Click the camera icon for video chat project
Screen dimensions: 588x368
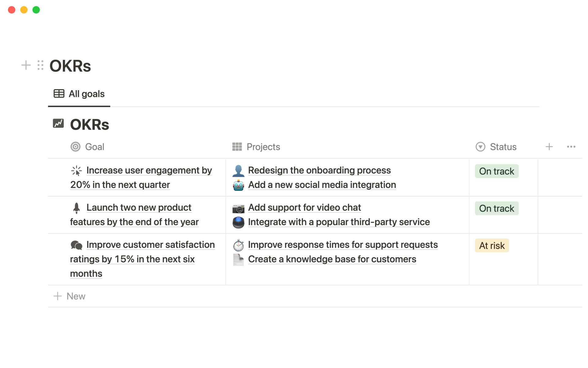[238, 208]
